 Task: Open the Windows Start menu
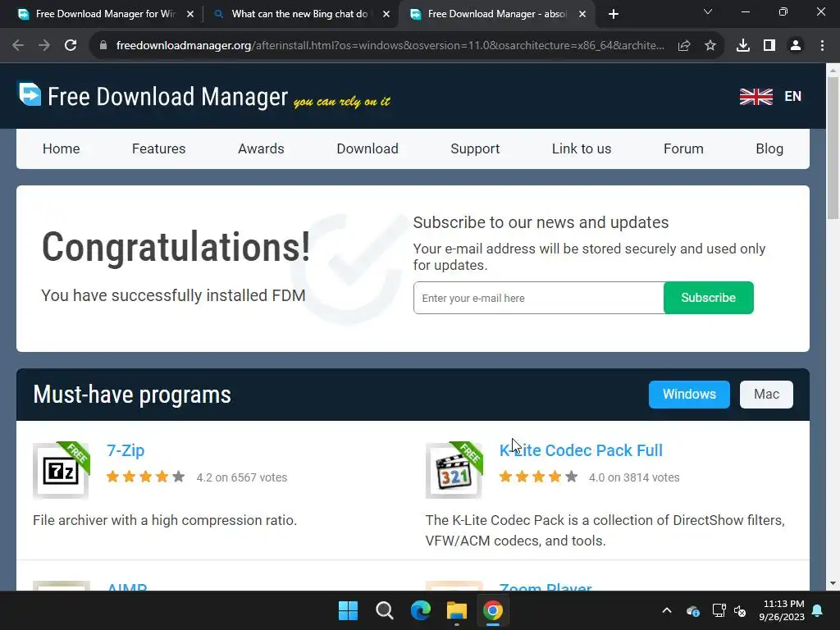click(x=348, y=610)
